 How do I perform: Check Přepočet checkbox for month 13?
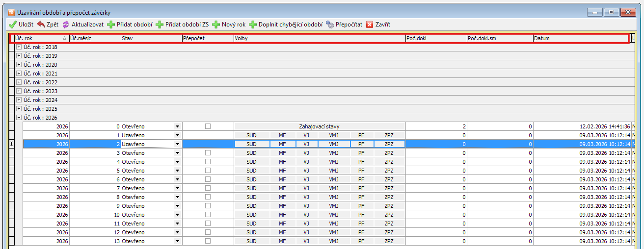(208, 241)
